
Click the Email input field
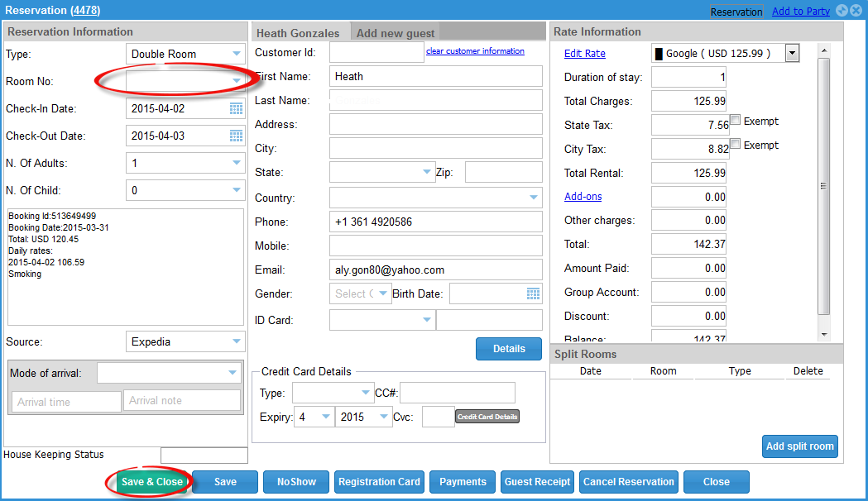click(x=435, y=270)
